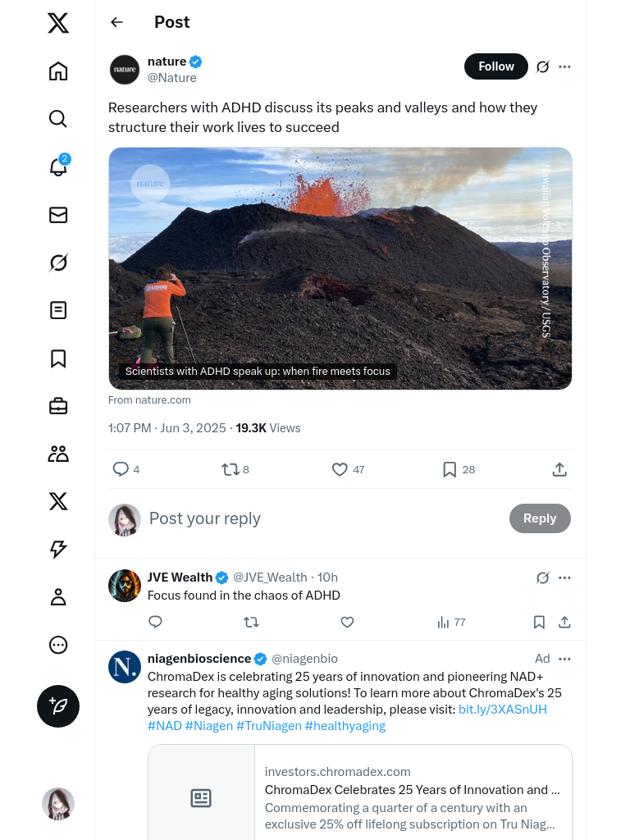Bookmark the Nature post

(450, 469)
